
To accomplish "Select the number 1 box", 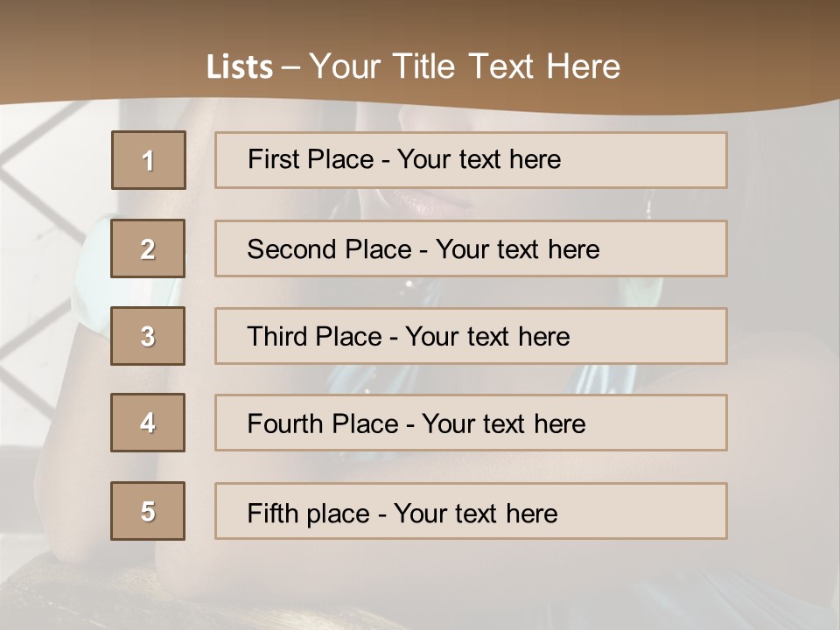I will (x=148, y=160).
